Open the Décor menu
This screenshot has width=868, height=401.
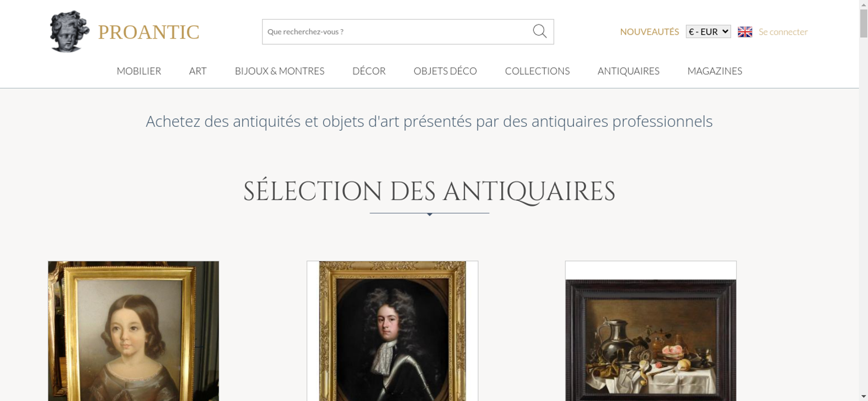369,71
